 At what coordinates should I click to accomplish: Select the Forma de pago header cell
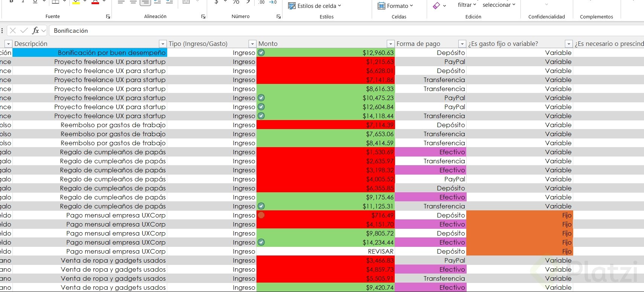click(x=431, y=44)
